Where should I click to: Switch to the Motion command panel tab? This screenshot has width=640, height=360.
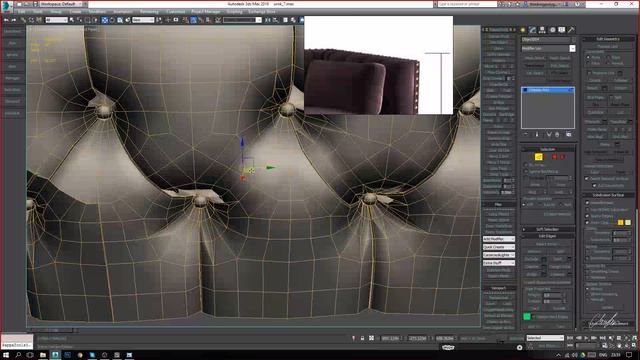tap(552, 30)
